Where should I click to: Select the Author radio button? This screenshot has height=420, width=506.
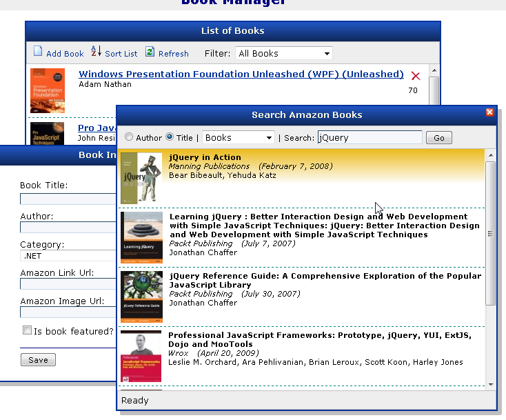(x=129, y=138)
